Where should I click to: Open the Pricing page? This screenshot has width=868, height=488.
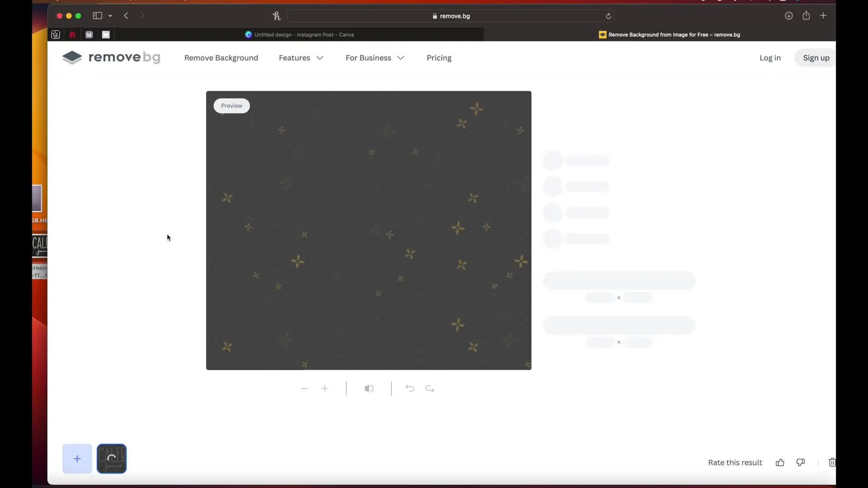[439, 58]
